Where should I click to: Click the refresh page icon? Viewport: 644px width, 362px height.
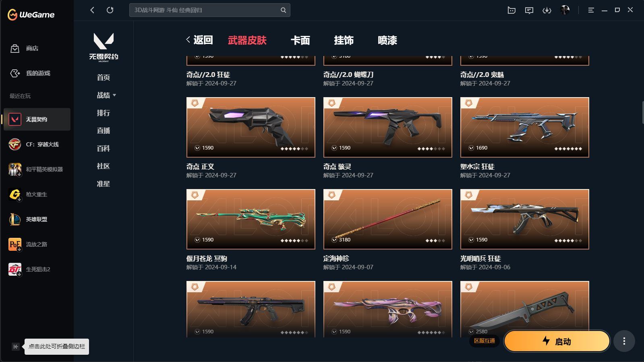coord(110,10)
